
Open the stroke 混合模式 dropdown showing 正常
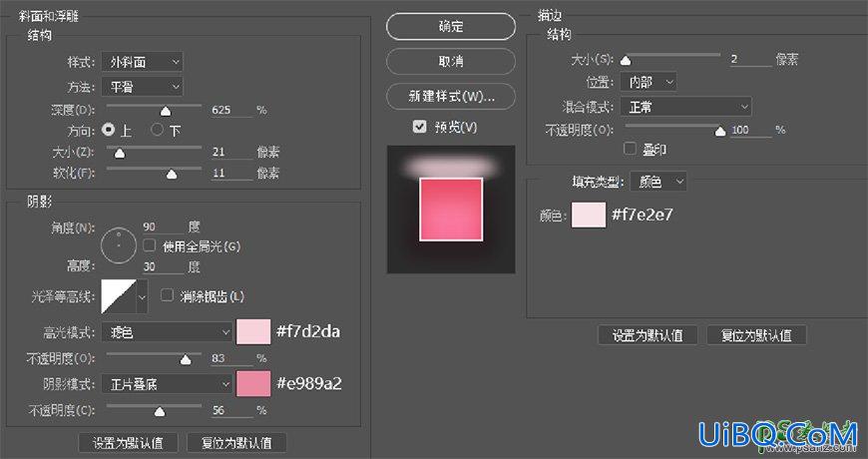[685, 107]
